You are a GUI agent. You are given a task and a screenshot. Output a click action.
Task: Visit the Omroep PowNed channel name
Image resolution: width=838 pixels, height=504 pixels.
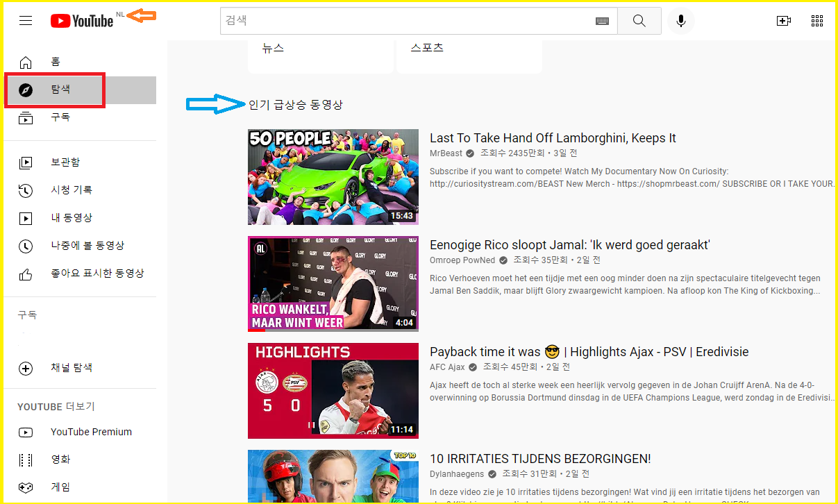tap(462, 260)
